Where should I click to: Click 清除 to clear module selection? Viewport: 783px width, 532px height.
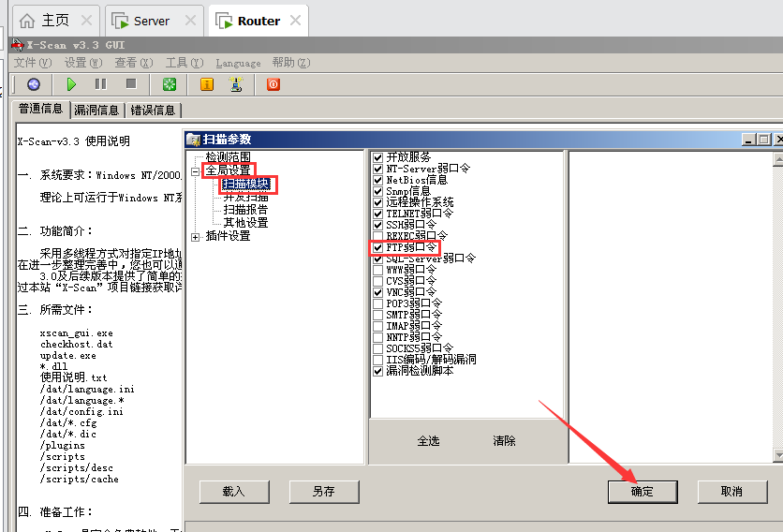pyautogui.click(x=504, y=441)
